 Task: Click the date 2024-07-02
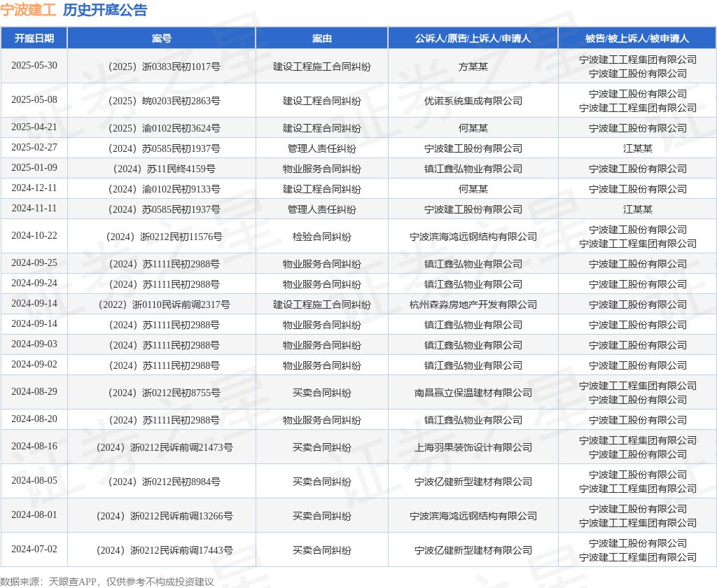pyautogui.click(x=34, y=549)
